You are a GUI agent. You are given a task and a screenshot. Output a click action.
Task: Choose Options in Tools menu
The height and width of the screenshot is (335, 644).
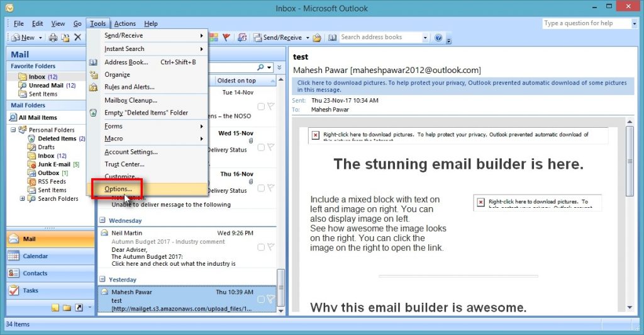click(x=147, y=189)
